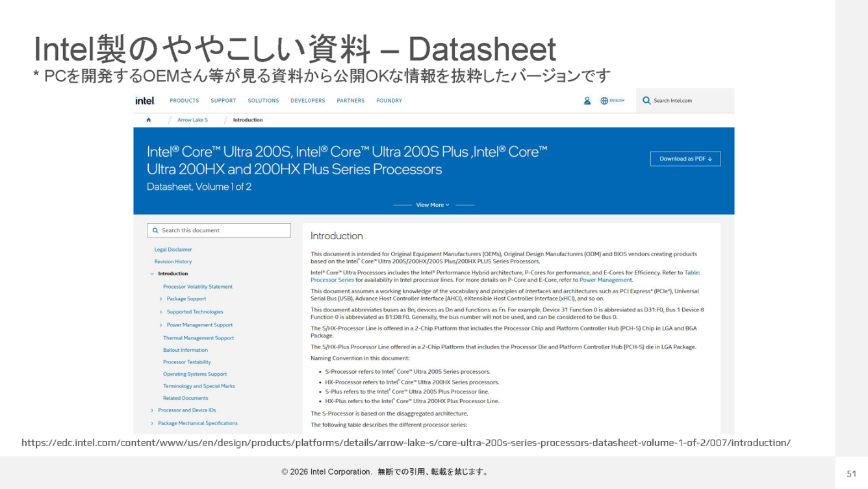
Task: Open Operating Systems Support
Action: pos(195,375)
